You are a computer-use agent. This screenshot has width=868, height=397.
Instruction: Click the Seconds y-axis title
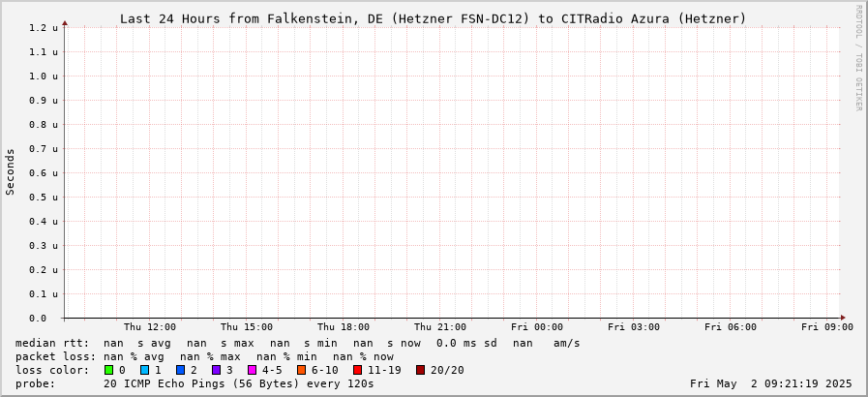coord(10,171)
